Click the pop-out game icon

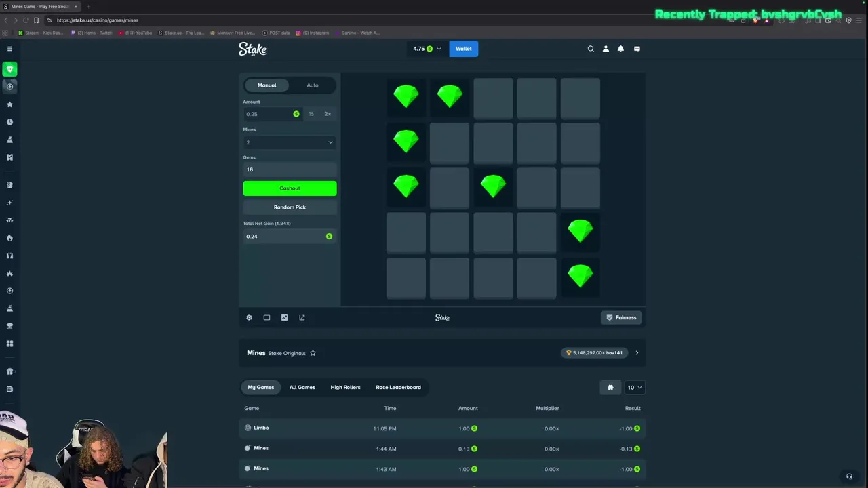(302, 317)
